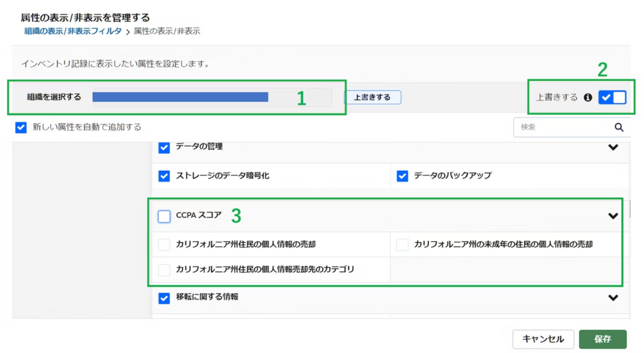The width and height of the screenshot is (644, 353).
Task: Uncheck the 移転に関する情報 checkbox
Action: [x=164, y=298]
